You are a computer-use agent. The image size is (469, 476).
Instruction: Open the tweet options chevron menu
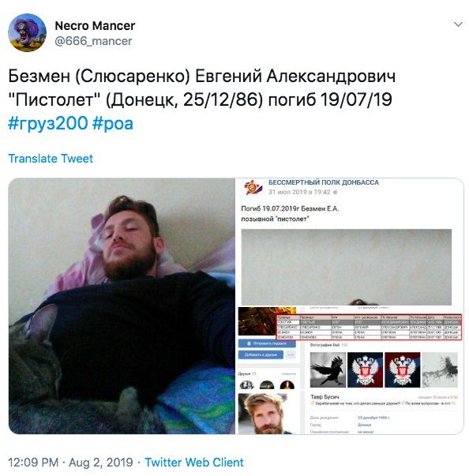[x=458, y=24]
